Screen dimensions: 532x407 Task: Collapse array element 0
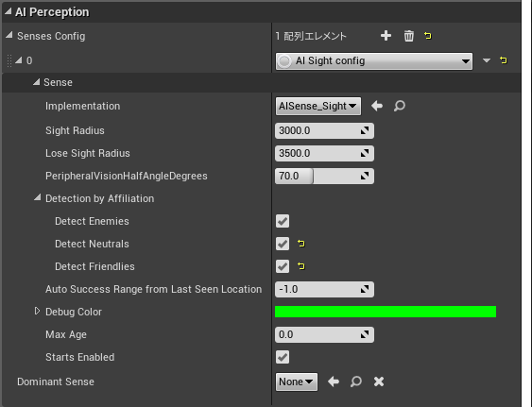click(x=18, y=60)
